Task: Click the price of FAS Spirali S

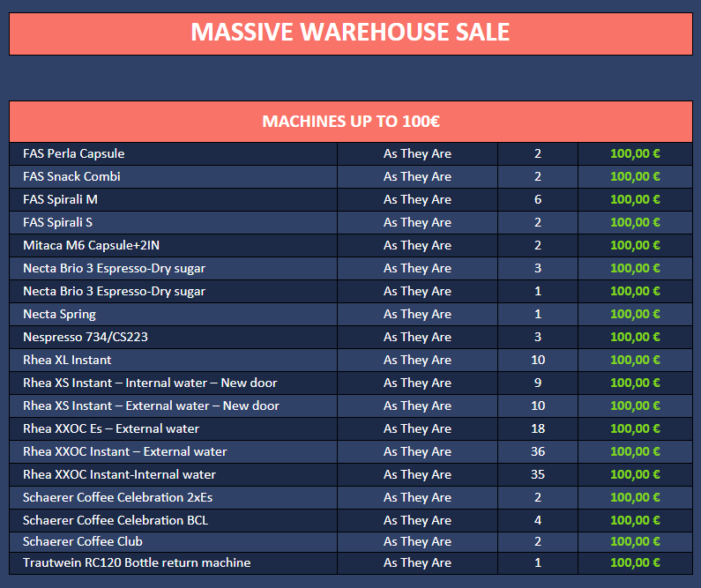Action: [635, 222]
